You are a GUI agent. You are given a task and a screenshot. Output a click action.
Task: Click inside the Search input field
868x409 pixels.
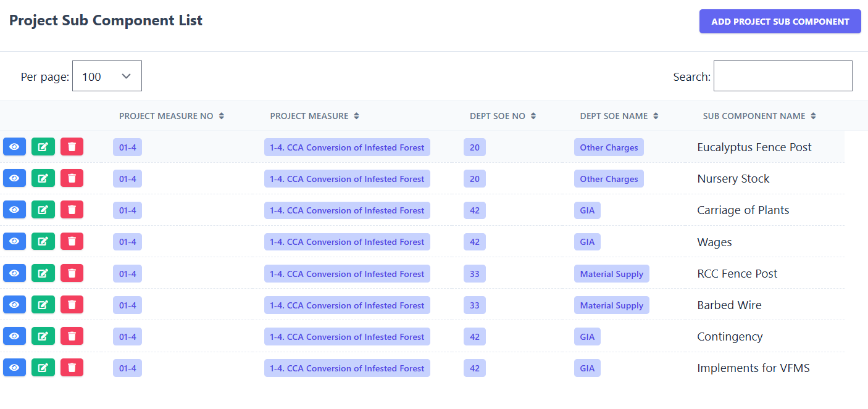pos(782,75)
